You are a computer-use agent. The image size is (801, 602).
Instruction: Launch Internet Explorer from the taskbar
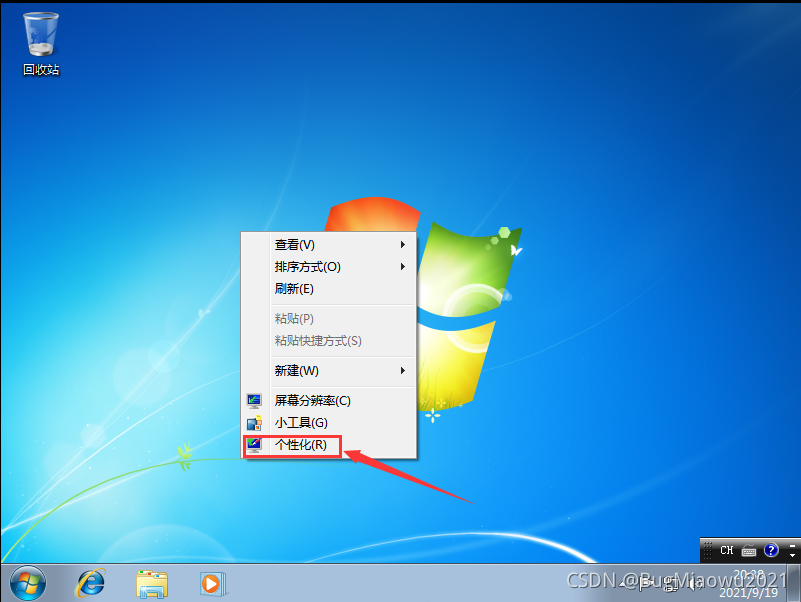pyautogui.click(x=90, y=583)
